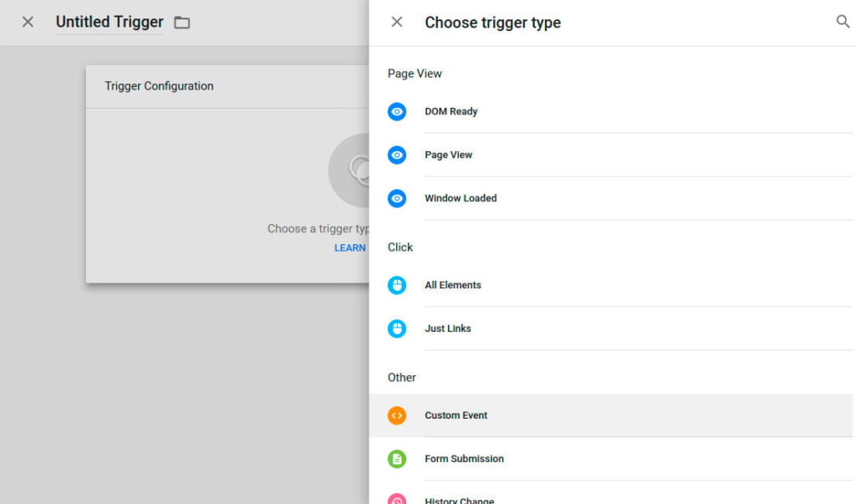Open search for trigger types

point(843,22)
